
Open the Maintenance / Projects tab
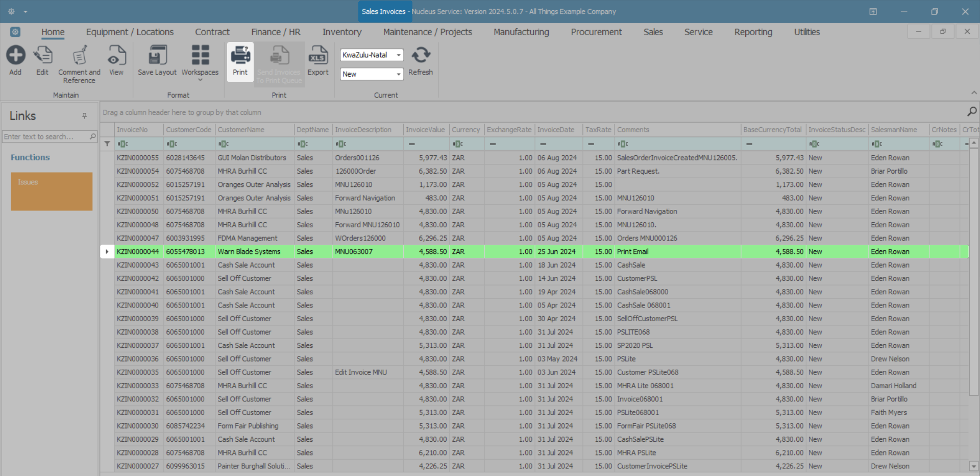428,32
